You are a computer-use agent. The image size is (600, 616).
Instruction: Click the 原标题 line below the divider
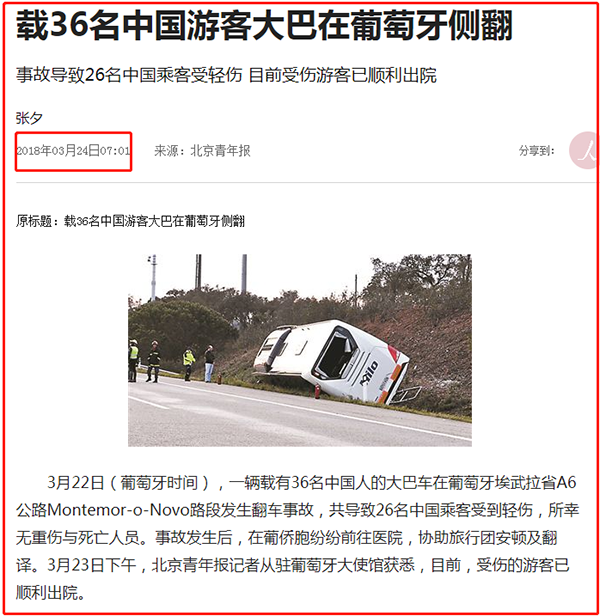coord(130,221)
